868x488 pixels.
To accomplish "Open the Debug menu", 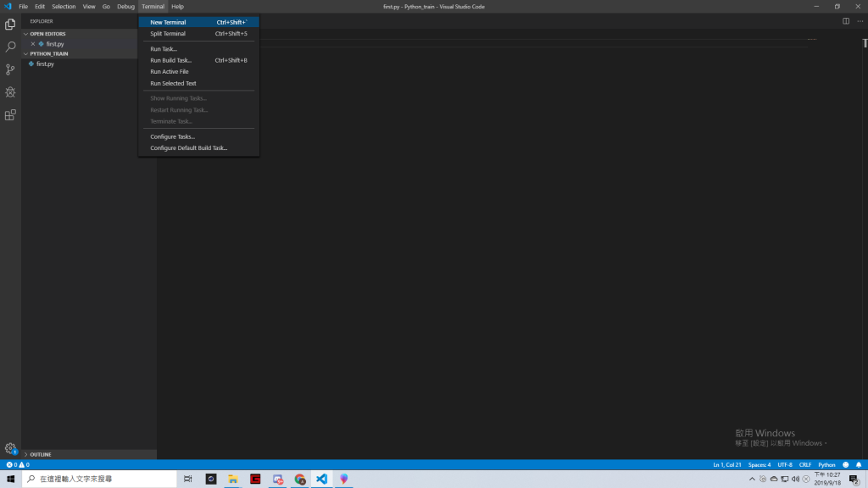I will (x=125, y=7).
